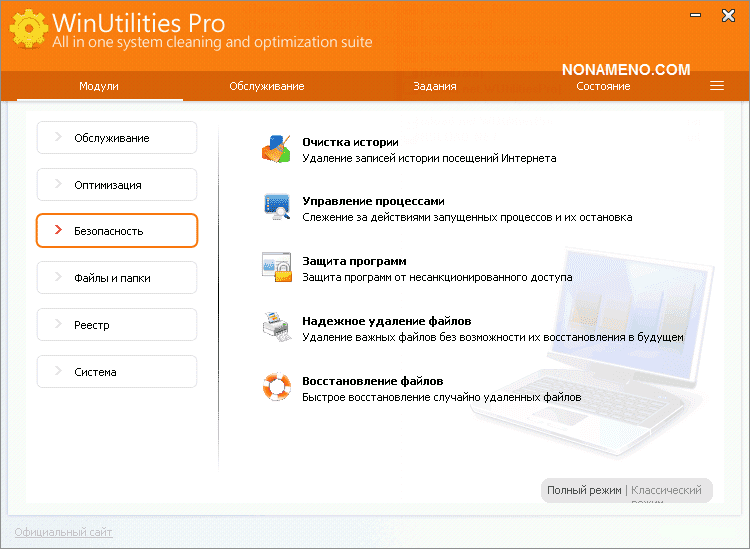
Task: Click the Восстановление файлов lifebuoy icon
Action: [x=276, y=387]
